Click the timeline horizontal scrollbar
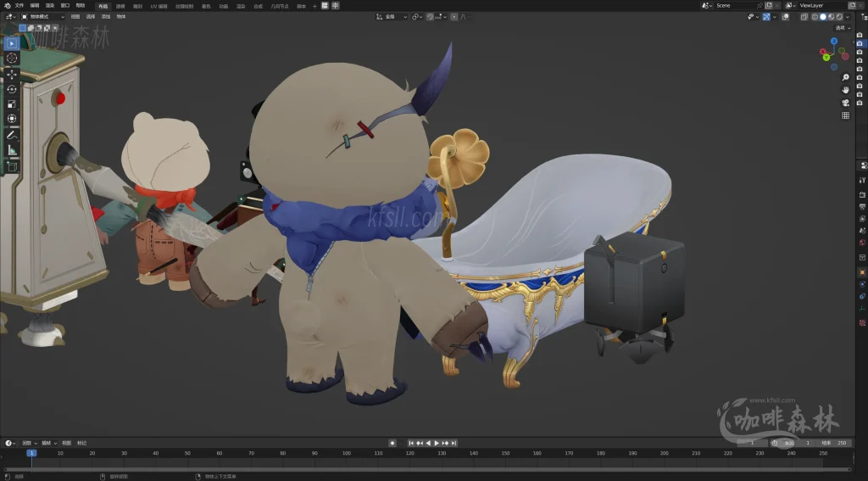 click(x=426, y=469)
